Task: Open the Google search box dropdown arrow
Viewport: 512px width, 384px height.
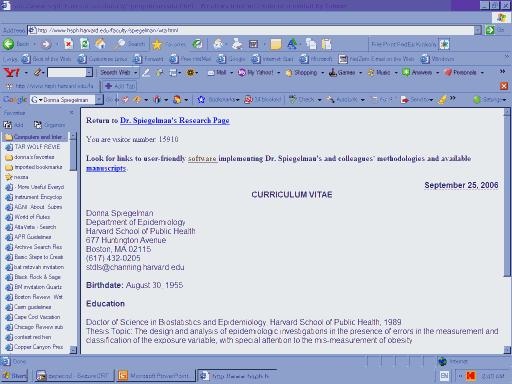Action: click(99, 100)
